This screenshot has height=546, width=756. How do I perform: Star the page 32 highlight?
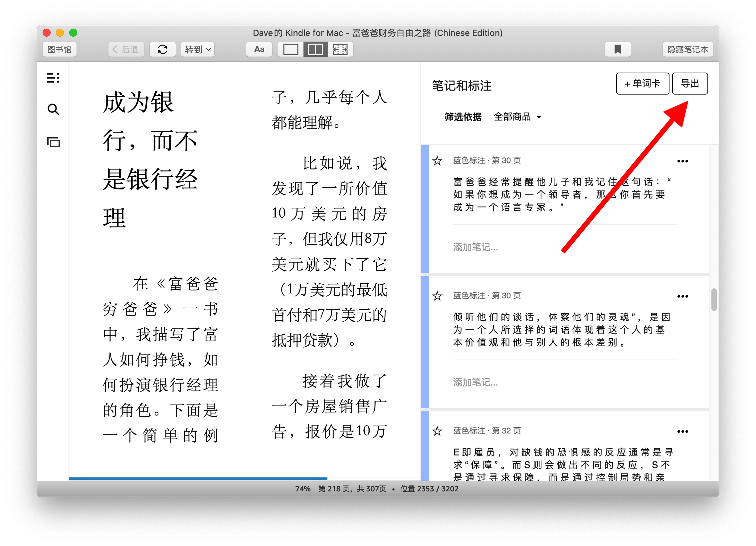(x=437, y=431)
